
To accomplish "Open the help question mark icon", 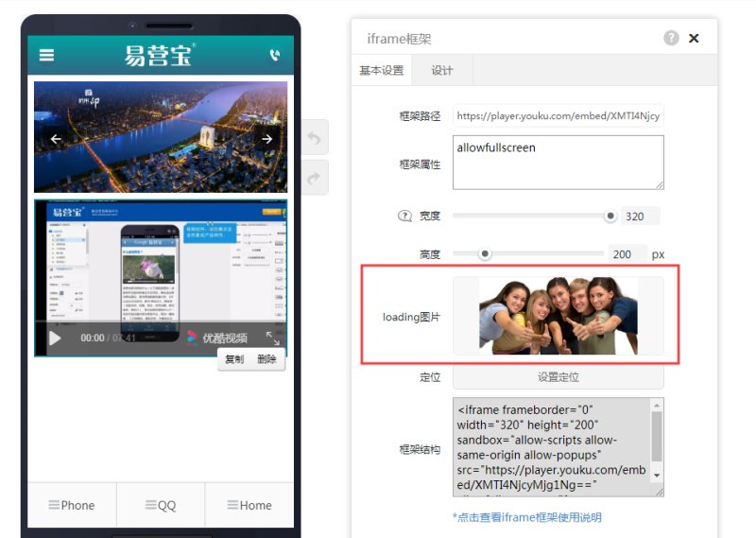I will (x=671, y=38).
